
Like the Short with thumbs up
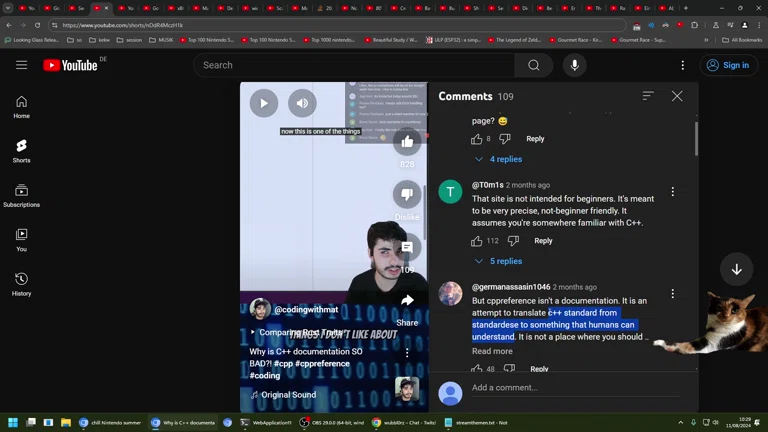pyautogui.click(x=407, y=142)
